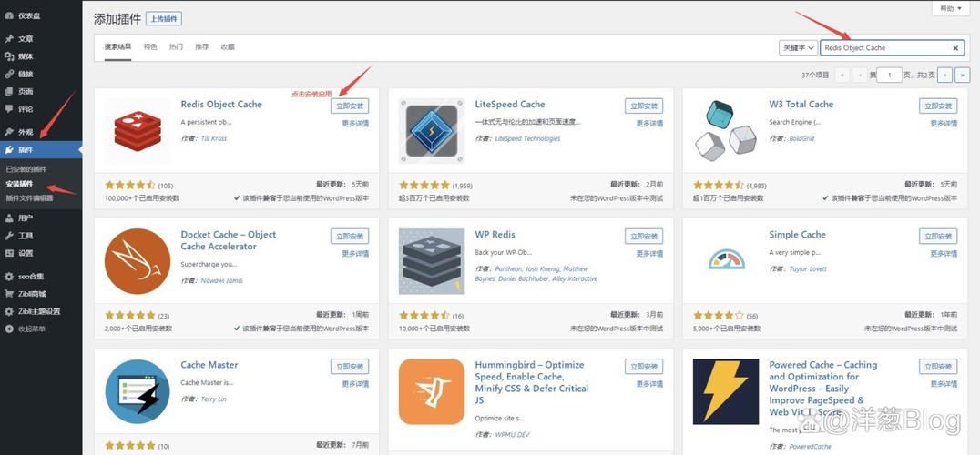
Task: Open Installed Plugins (已安装的插件) submenu item
Action: (26, 169)
